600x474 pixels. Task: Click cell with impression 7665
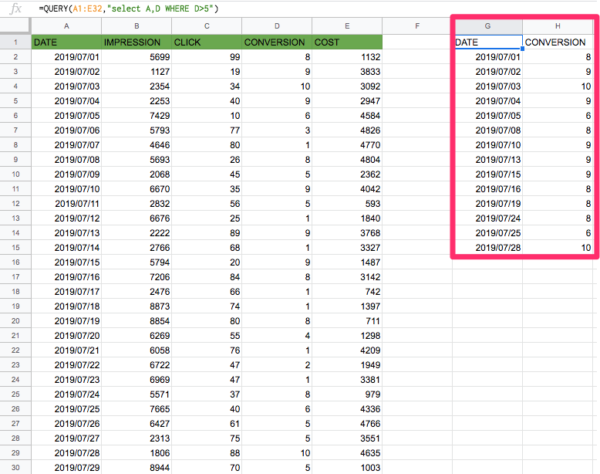tap(137, 409)
